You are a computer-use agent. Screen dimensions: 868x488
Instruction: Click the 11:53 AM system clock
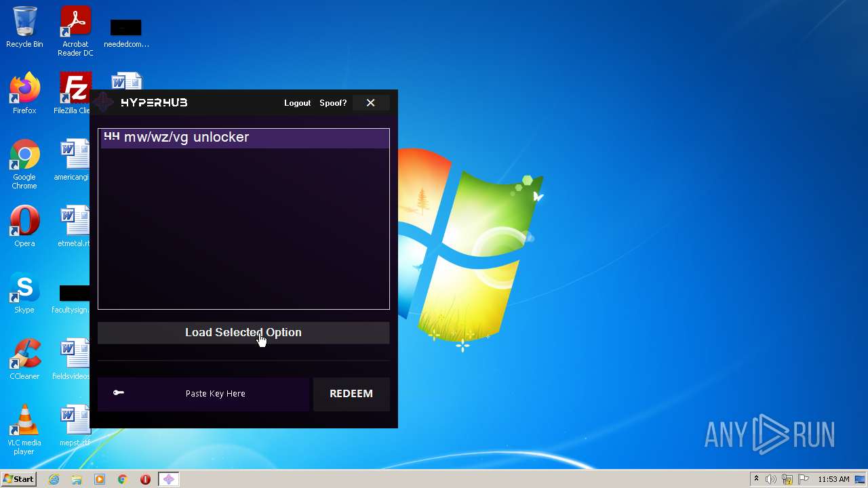[833, 479]
